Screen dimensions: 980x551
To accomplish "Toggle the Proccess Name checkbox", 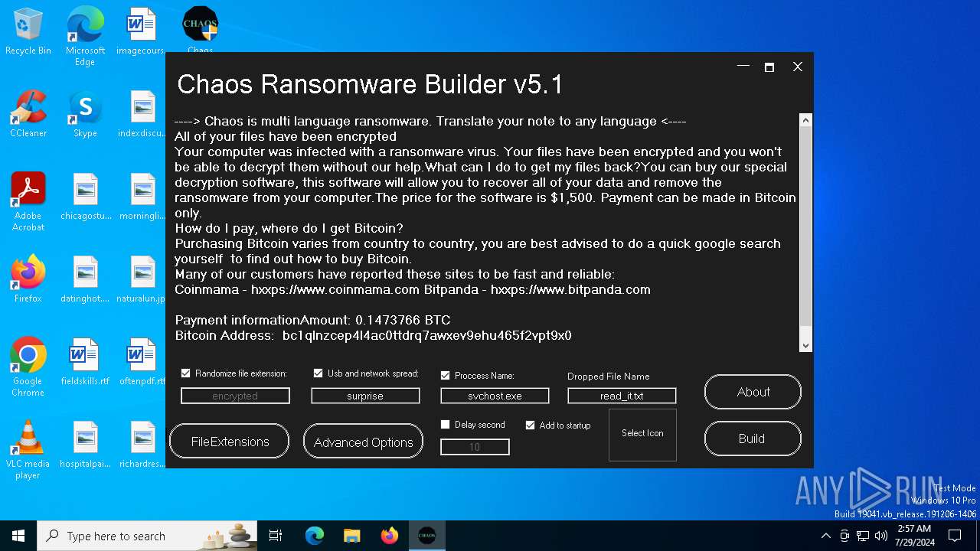I will (445, 376).
